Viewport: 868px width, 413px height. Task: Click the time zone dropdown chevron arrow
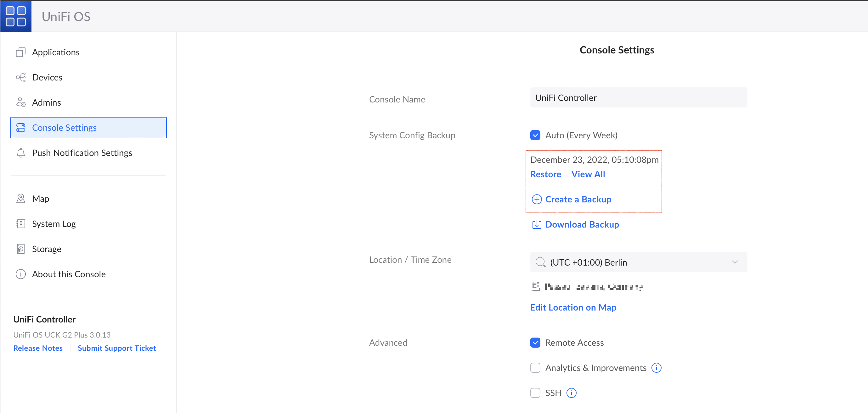point(735,262)
